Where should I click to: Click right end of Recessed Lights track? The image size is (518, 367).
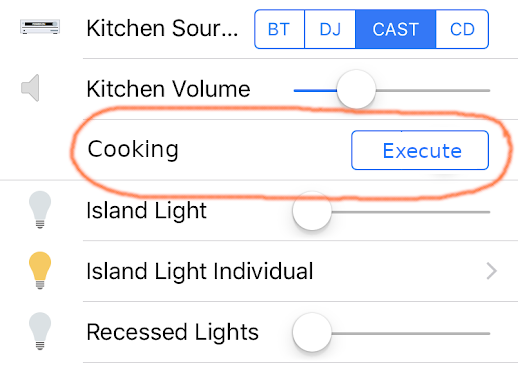click(x=487, y=333)
